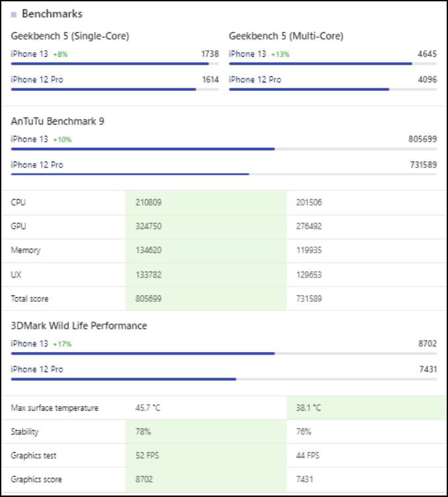Select the Geekbench 5 (Single-Core) title
The image size is (448, 497).
pos(70,36)
